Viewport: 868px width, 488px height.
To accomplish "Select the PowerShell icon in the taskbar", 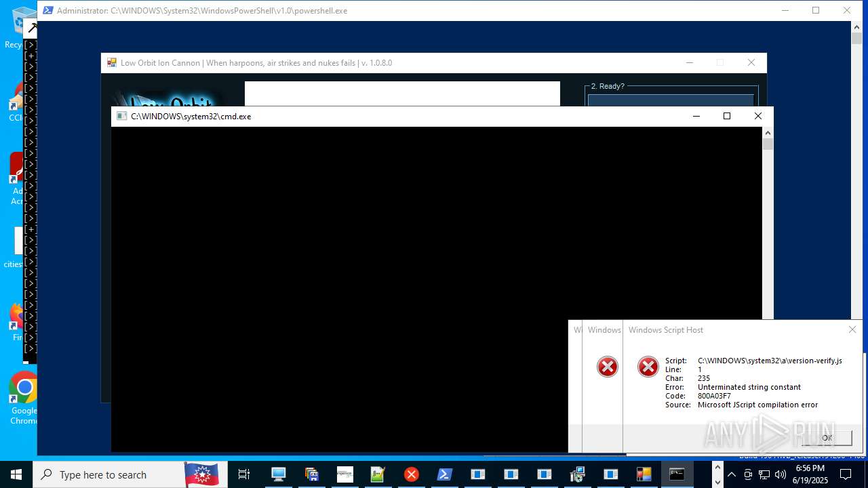I will tap(444, 474).
